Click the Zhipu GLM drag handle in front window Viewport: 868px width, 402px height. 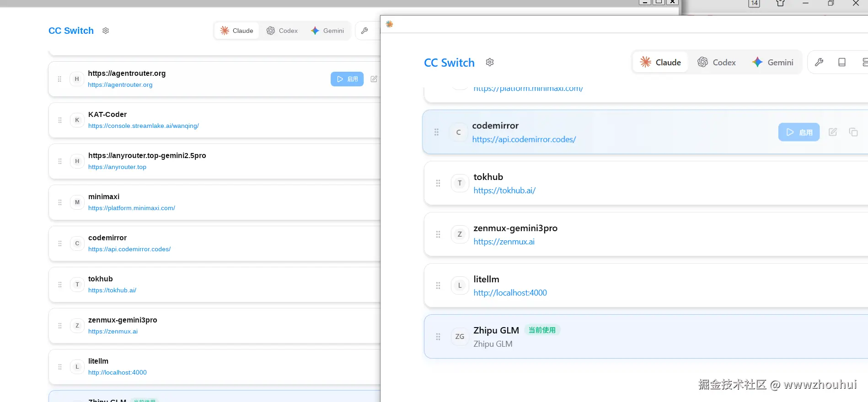[x=438, y=337]
